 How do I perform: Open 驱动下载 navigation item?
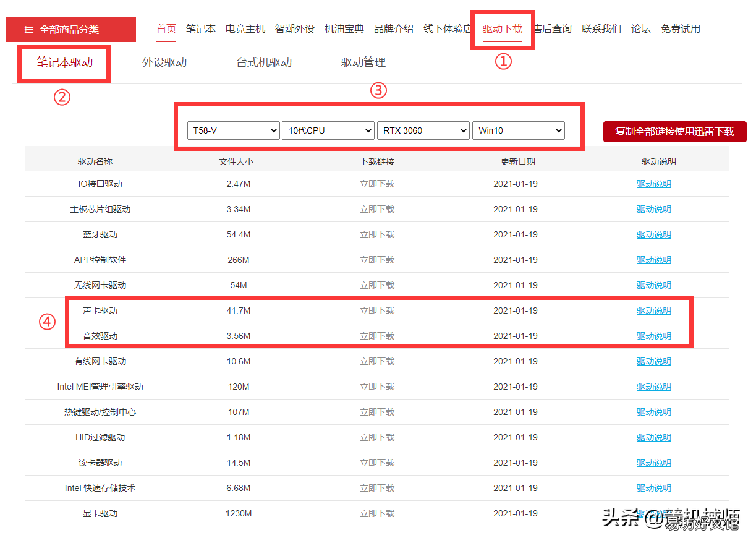tap(503, 28)
